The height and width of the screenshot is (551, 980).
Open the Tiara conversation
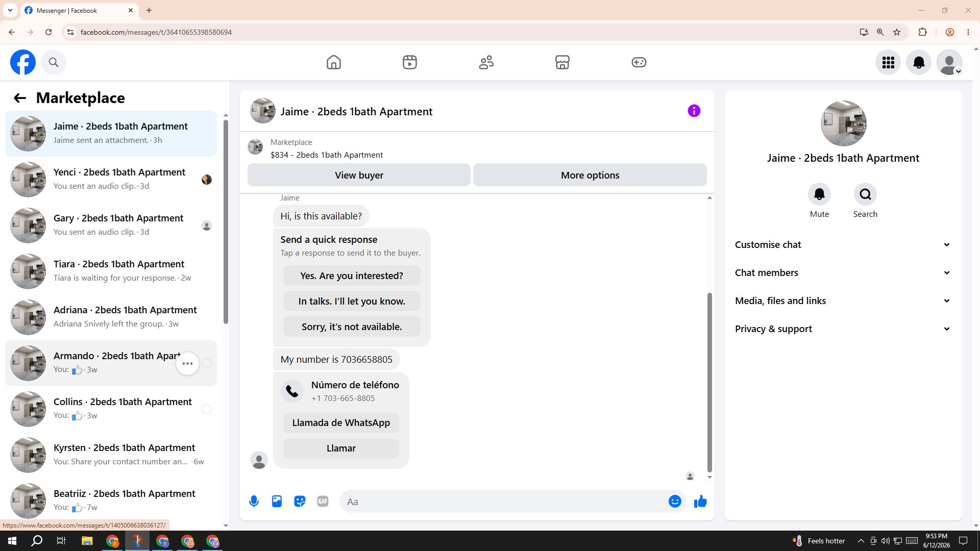coord(111,271)
